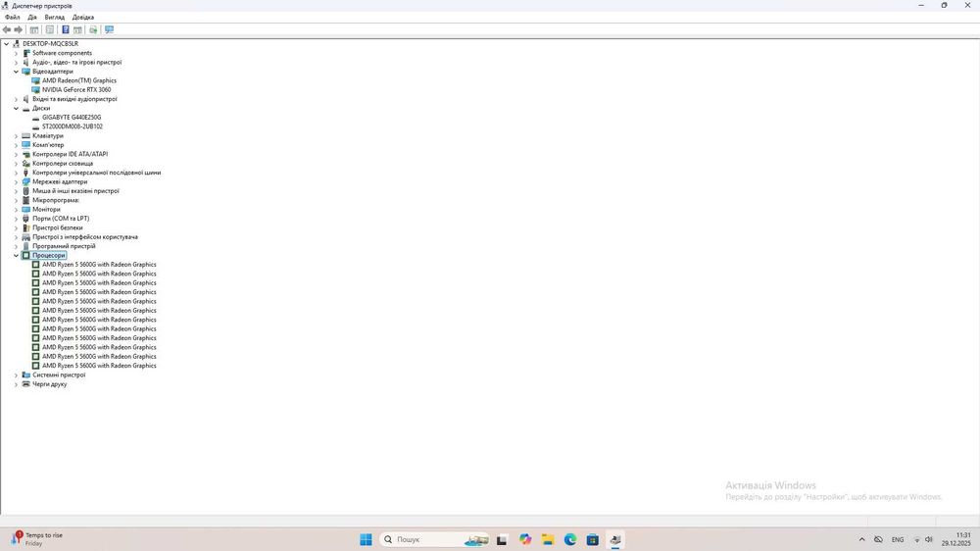This screenshot has width=980, height=551.
Task: Collapse the DESKTOP-MQCB5LR root node
Action: [6, 44]
